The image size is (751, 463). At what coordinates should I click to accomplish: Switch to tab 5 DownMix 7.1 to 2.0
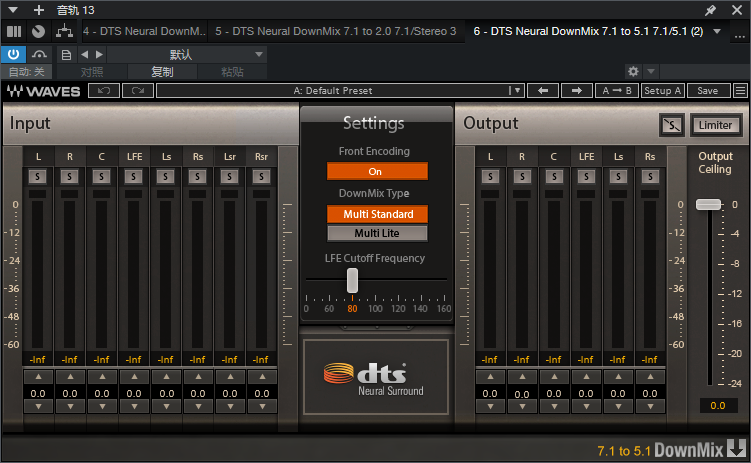pyautogui.click(x=336, y=32)
